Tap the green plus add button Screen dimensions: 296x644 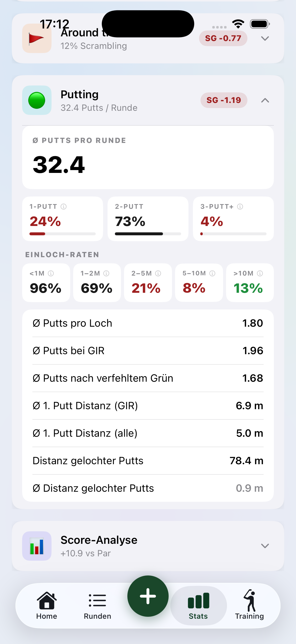pyautogui.click(x=148, y=596)
